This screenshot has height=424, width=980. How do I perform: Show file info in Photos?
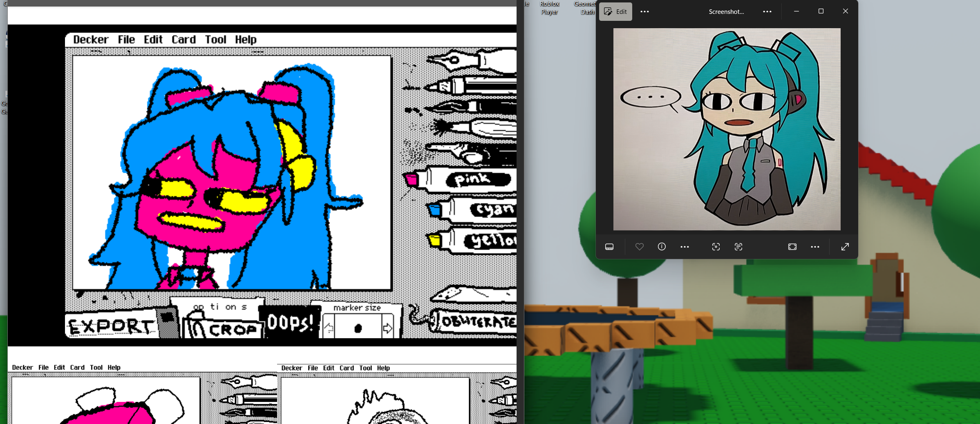pyautogui.click(x=662, y=247)
